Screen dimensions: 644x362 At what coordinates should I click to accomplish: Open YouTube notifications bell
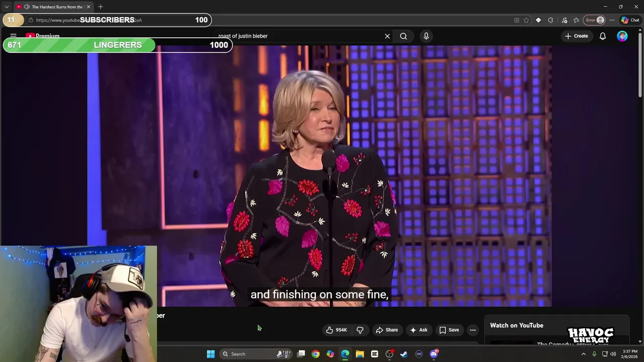point(603,36)
